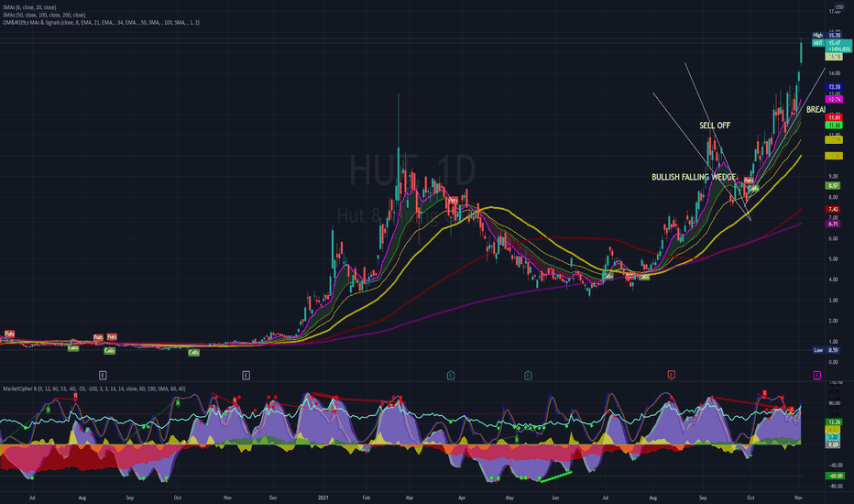Image resolution: width=854 pixels, height=504 pixels.
Task: Click the Apr label on the time axis
Action: tap(462, 498)
